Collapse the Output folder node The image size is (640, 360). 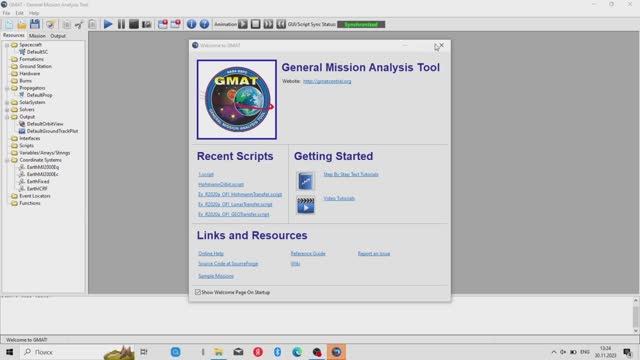[x=7, y=117]
